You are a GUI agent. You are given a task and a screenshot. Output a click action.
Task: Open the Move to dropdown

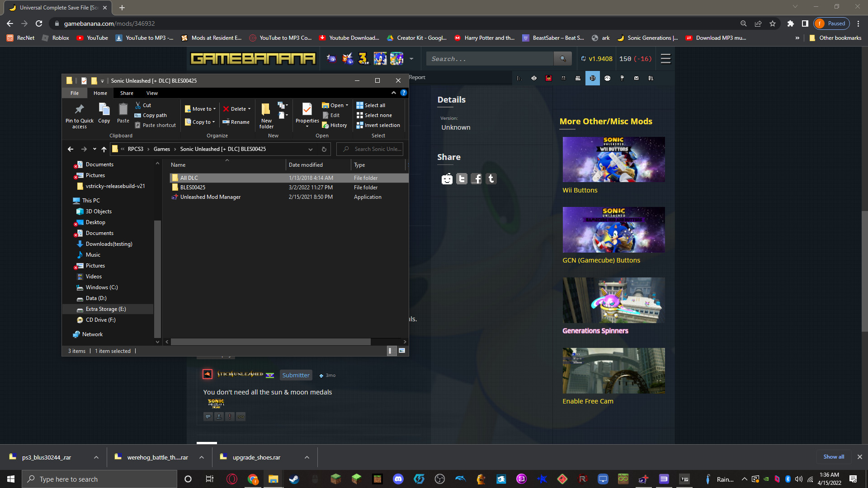tap(200, 109)
